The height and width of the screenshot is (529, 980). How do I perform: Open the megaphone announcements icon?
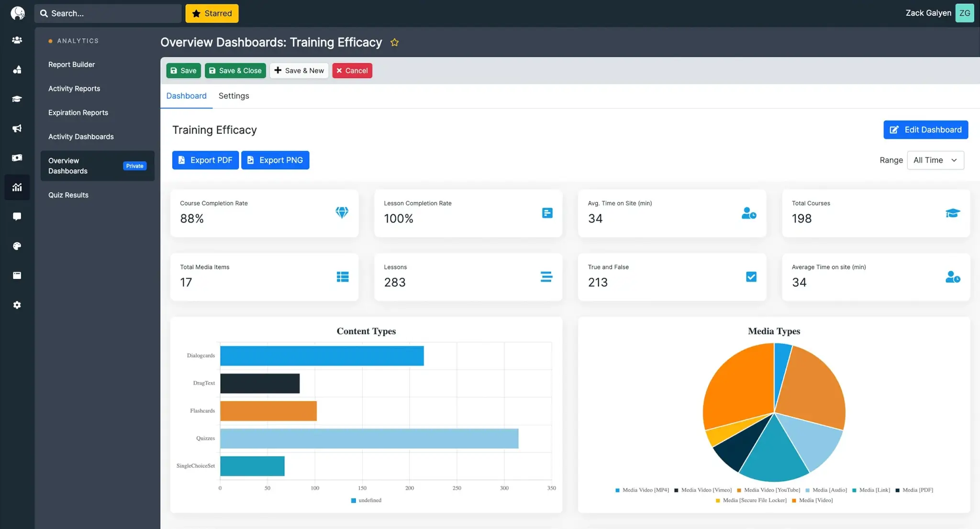17,129
